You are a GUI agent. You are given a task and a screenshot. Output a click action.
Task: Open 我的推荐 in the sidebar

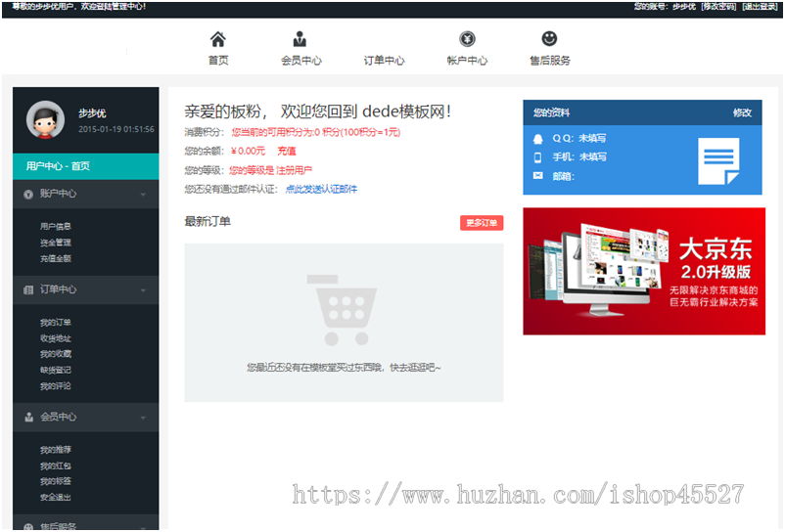(x=56, y=450)
